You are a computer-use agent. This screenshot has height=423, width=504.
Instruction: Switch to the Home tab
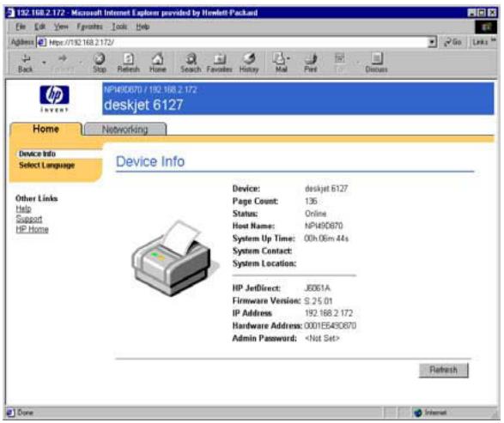(46, 129)
